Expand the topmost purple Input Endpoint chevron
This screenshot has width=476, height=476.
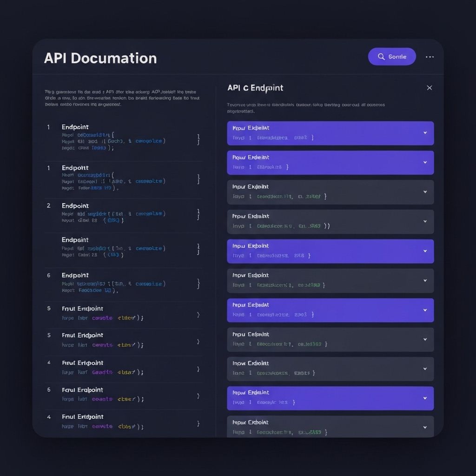click(x=425, y=133)
